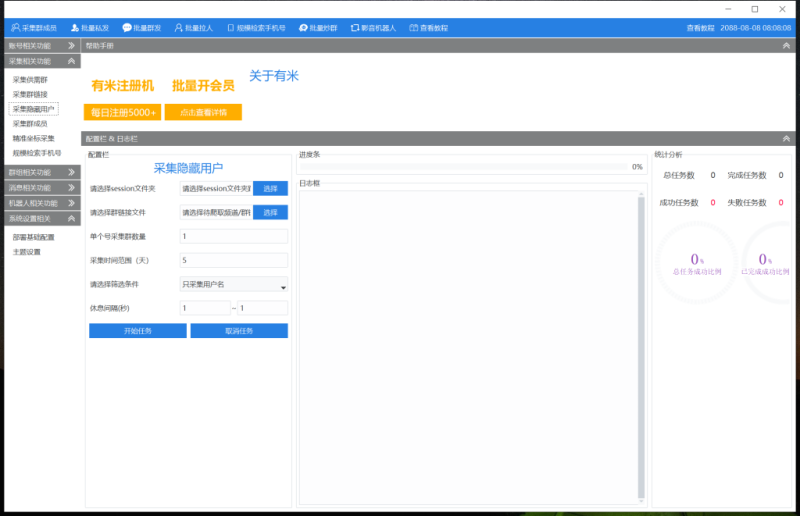
Task: Open 查看教程 with the book icon
Action: [x=429, y=28]
